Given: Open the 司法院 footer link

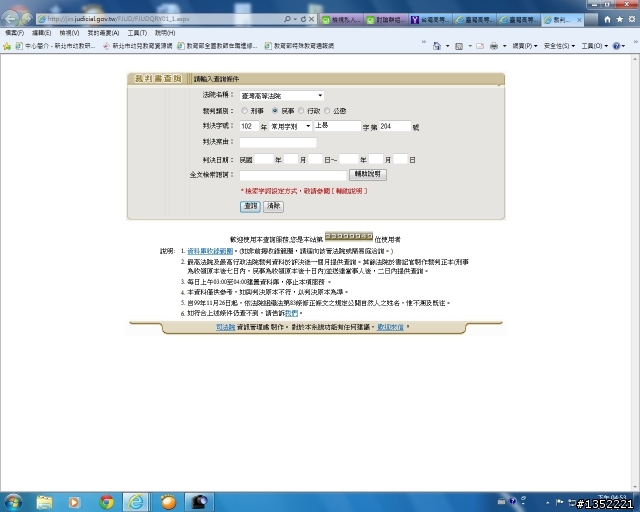Looking at the screenshot, I should point(225,327).
